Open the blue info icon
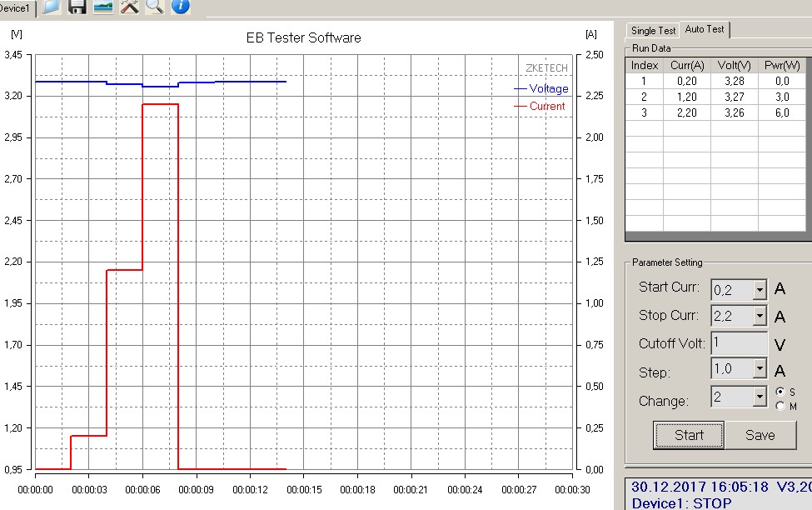This screenshot has height=510, width=812. point(181,7)
